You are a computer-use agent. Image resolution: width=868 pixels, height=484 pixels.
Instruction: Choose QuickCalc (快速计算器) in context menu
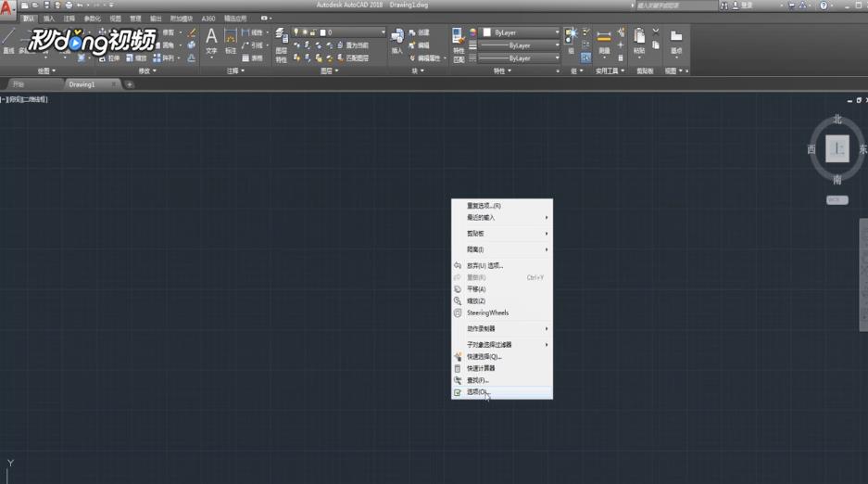tap(501, 368)
